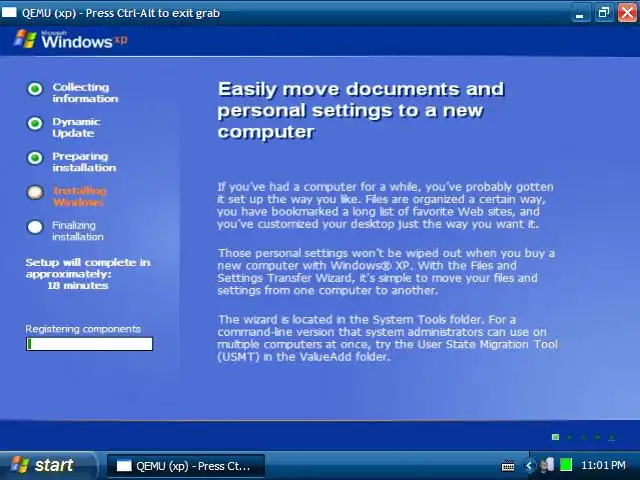
Task: Minimize the QEMU (xp) window
Action: (580, 13)
